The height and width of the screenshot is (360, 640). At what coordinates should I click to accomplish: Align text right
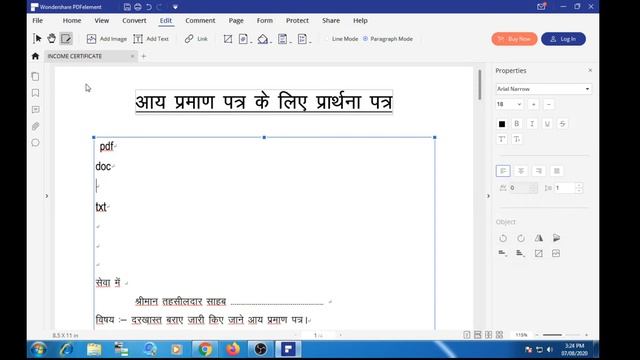pos(539,171)
